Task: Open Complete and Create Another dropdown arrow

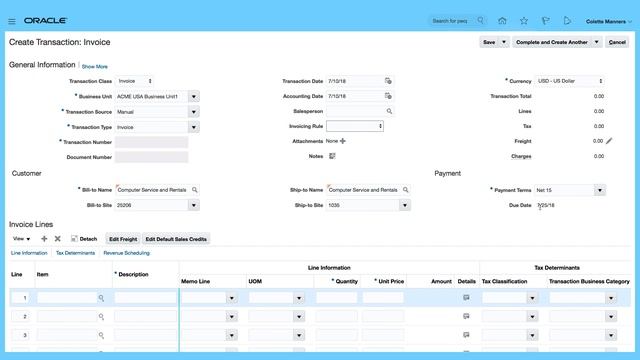Action: click(x=597, y=42)
